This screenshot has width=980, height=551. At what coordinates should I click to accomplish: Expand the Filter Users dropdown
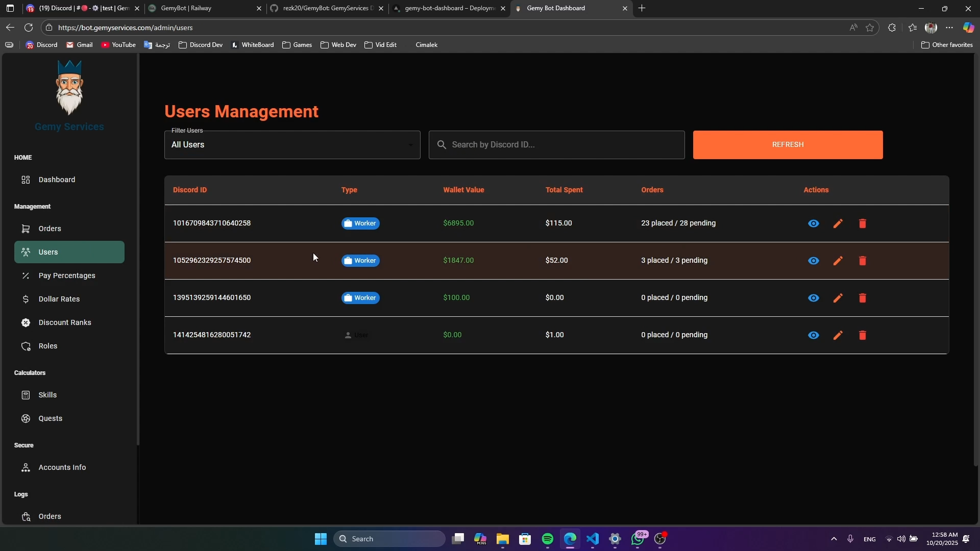click(292, 145)
